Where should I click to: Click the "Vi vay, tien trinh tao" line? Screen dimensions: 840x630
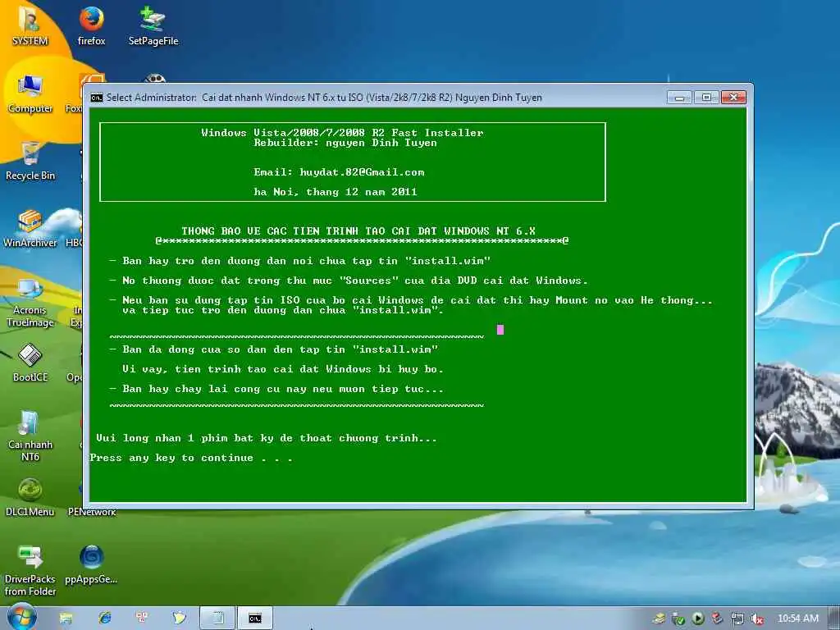283,369
